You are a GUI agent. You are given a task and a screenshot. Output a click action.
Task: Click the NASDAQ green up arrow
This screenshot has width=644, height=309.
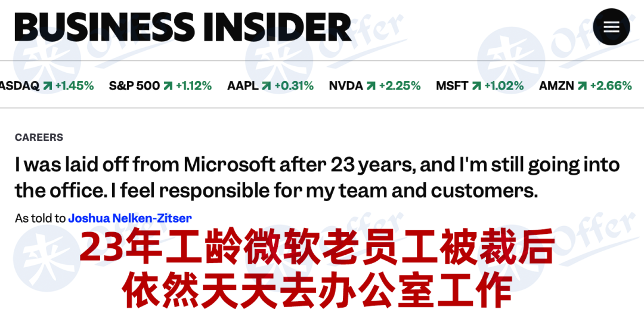click(48, 86)
